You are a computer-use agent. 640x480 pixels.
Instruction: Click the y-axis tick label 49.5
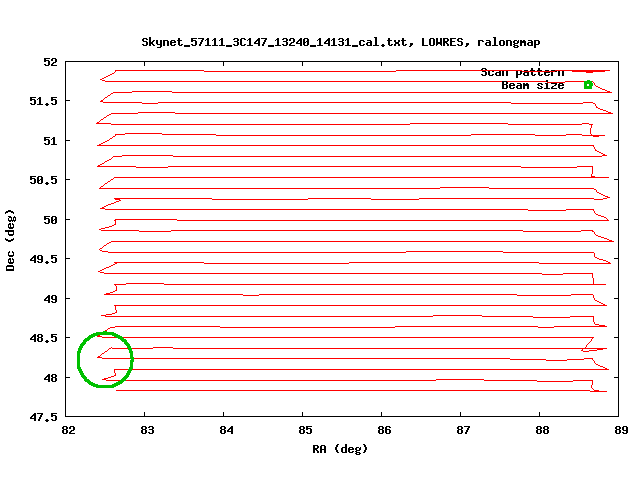coord(44,259)
